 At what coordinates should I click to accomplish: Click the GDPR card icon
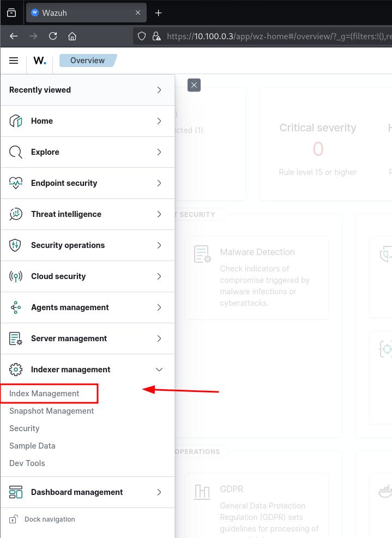pos(202,492)
